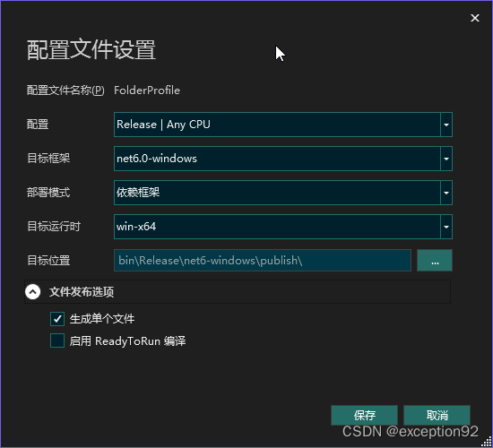Uncheck the 生成单个文件 checkbox
Viewport: 493px width, 448px height.
pos(57,319)
